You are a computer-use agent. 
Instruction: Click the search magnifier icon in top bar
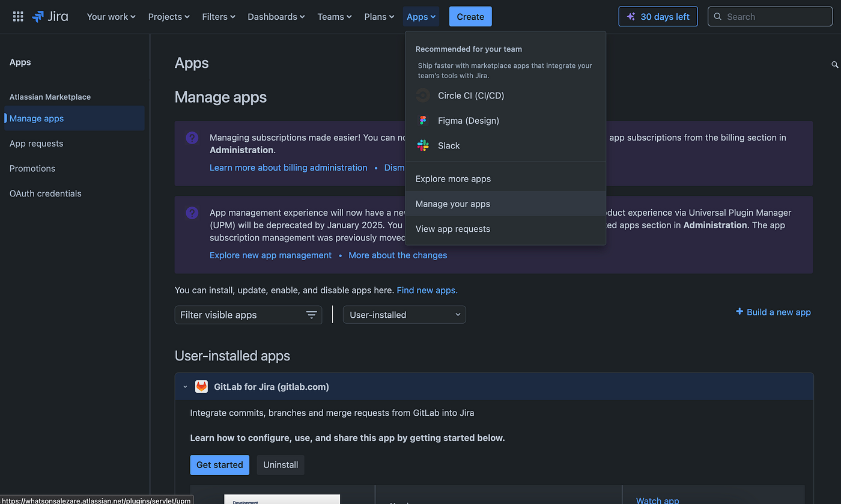pos(718,17)
